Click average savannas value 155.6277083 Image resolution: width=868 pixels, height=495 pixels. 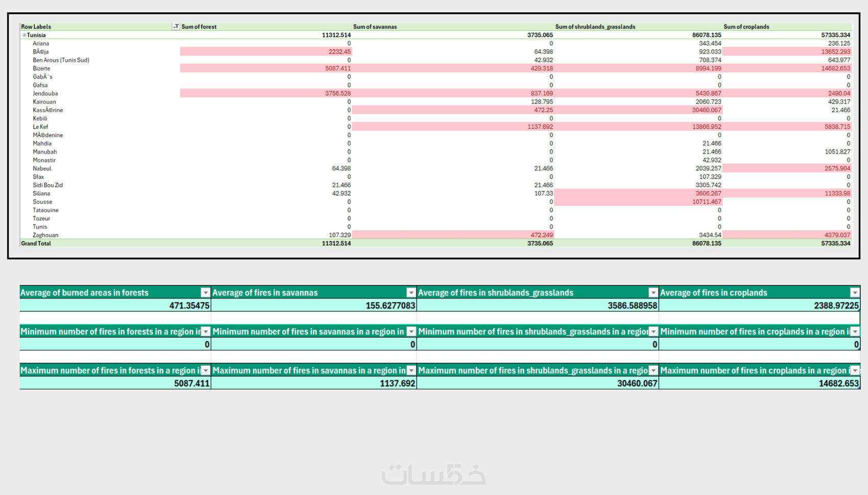pos(391,306)
